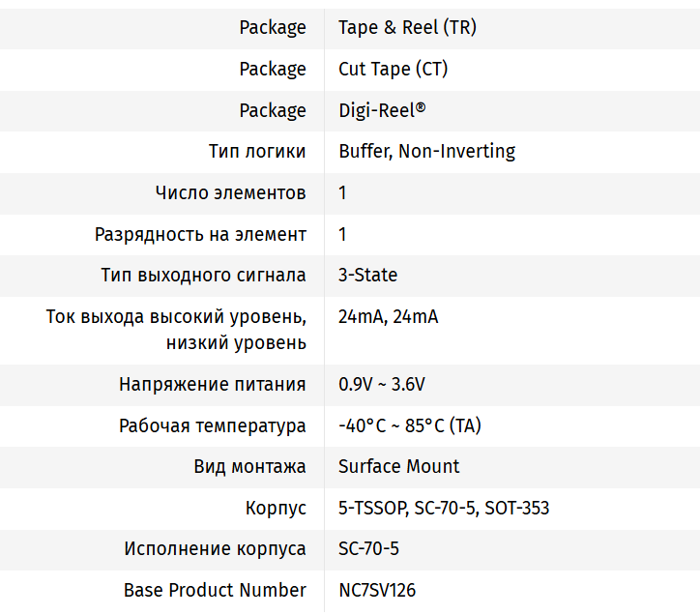The width and height of the screenshot is (700, 615).
Task: Select the Base Product Number label
Action: pyautogui.click(x=215, y=591)
